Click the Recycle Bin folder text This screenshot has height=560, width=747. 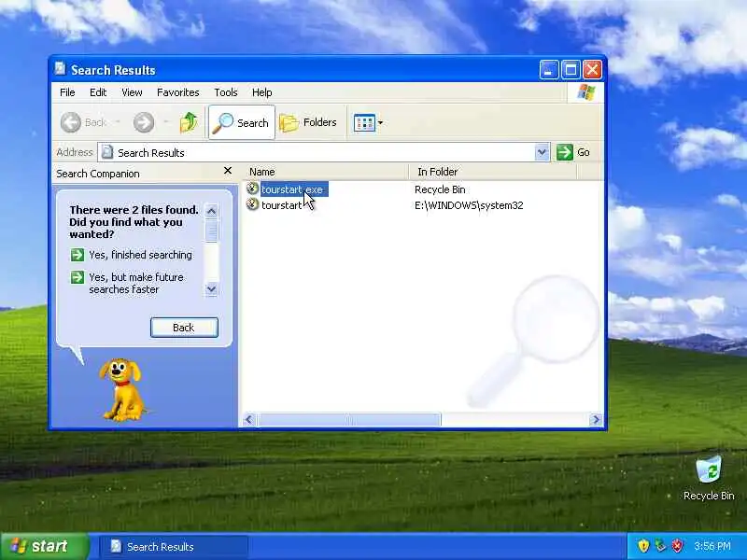tap(440, 189)
